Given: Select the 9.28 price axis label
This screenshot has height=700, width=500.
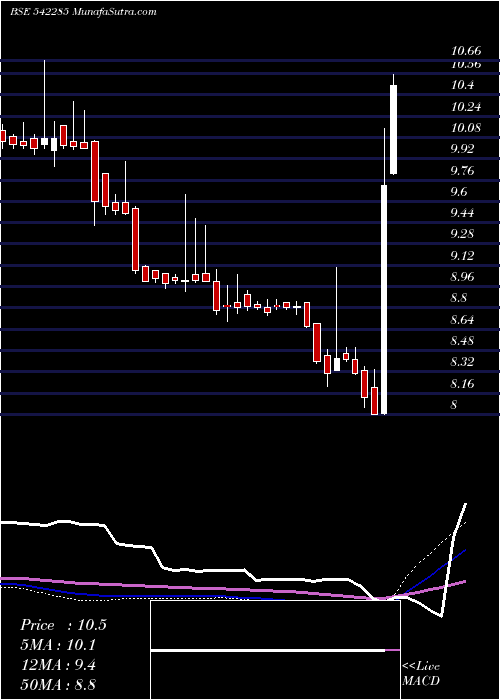Looking at the screenshot, I should tap(463, 234).
